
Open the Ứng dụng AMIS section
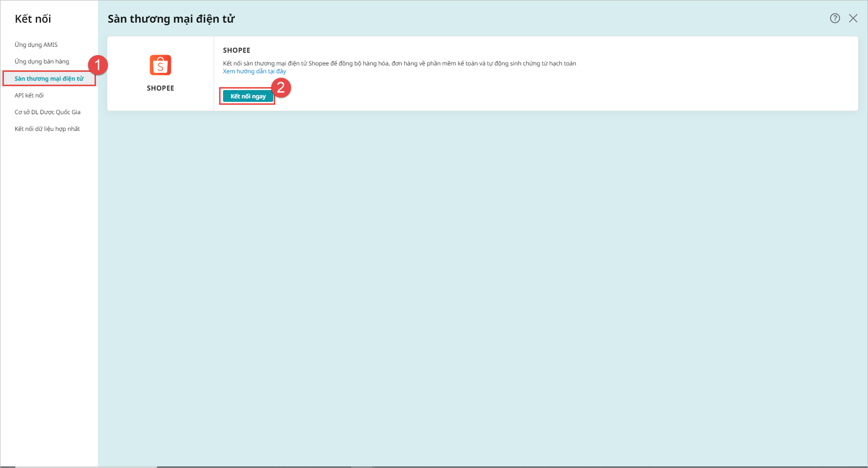[x=36, y=45]
